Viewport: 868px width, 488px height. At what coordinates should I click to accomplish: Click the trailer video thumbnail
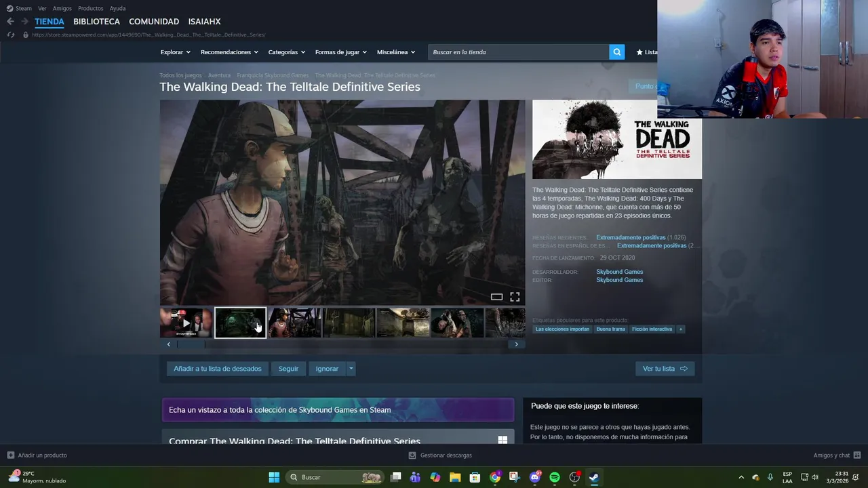pyautogui.click(x=186, y=323)
